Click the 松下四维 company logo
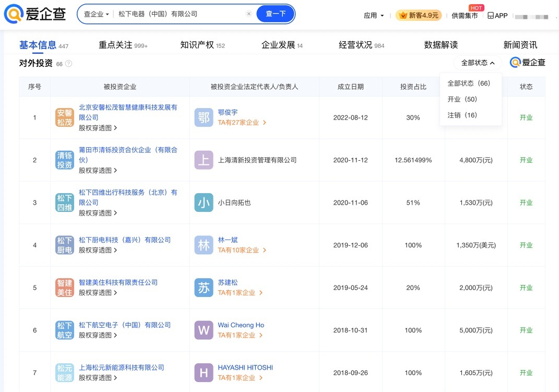559x392 pixels. 65,203
